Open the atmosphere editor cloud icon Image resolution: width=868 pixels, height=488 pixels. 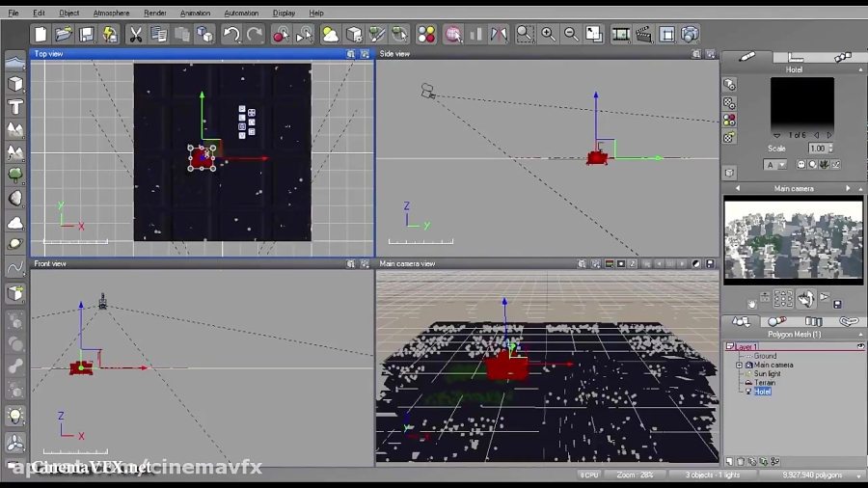[x=330, y=35]
